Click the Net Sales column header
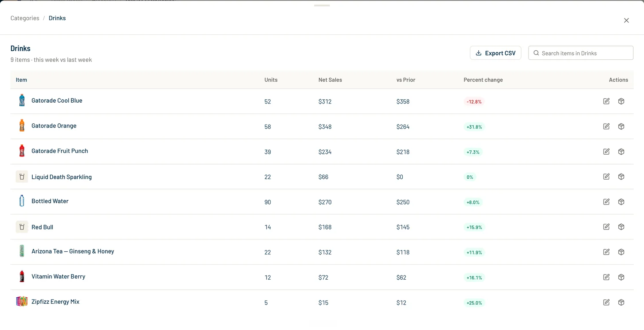Screen dimensions: 644x330 (330, 80)
